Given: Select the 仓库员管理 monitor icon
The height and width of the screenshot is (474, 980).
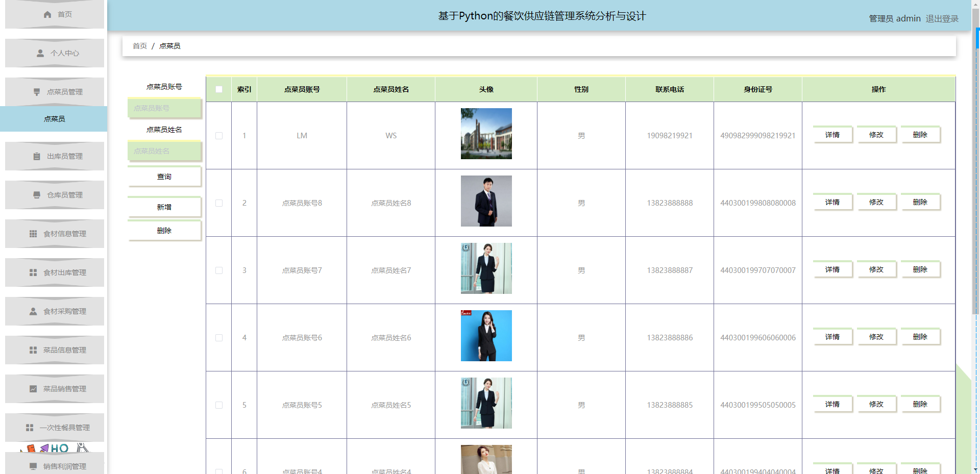Looking at the screenshot, I should (x=36, y=195).
